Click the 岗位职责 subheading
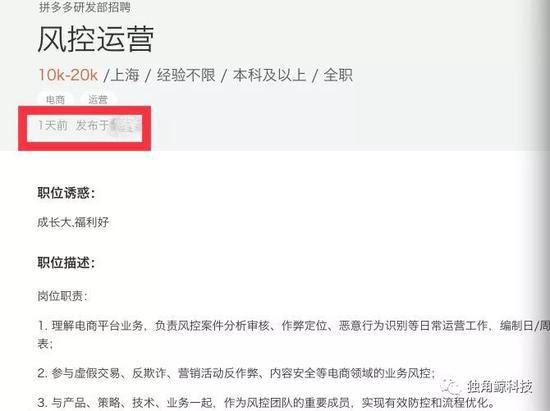550x411 pixels. click(x=62, y=296)
